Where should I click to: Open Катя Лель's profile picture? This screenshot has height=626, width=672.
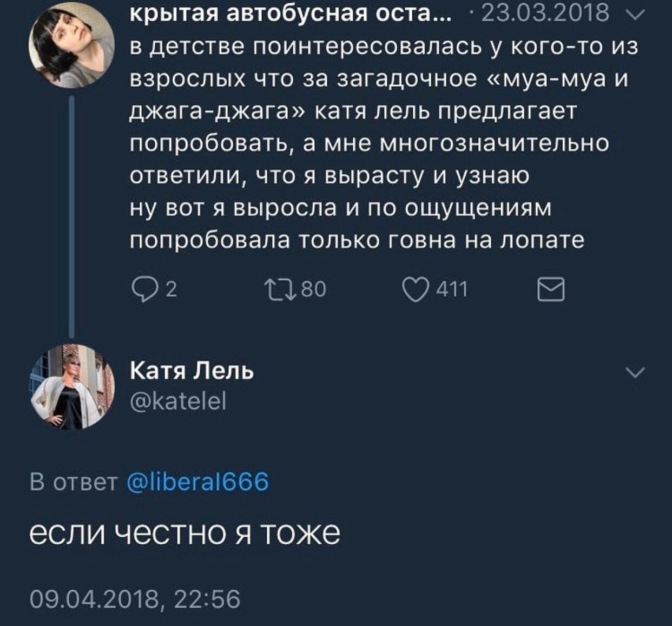[x=71, y=386]
